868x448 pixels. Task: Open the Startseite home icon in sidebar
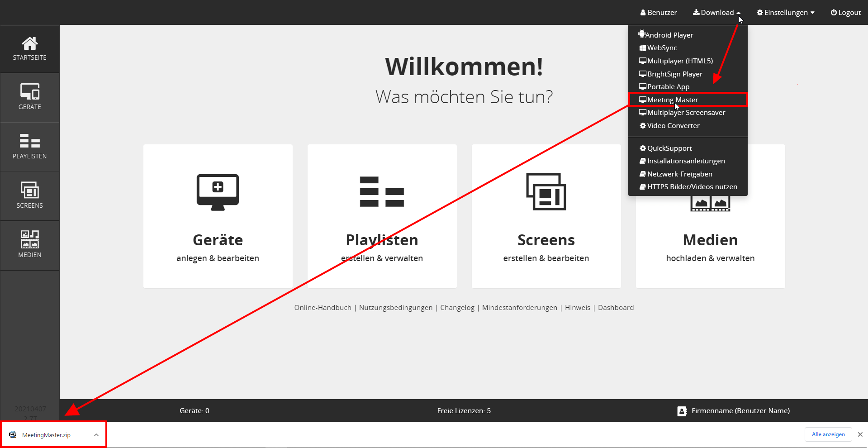point(29,44)
